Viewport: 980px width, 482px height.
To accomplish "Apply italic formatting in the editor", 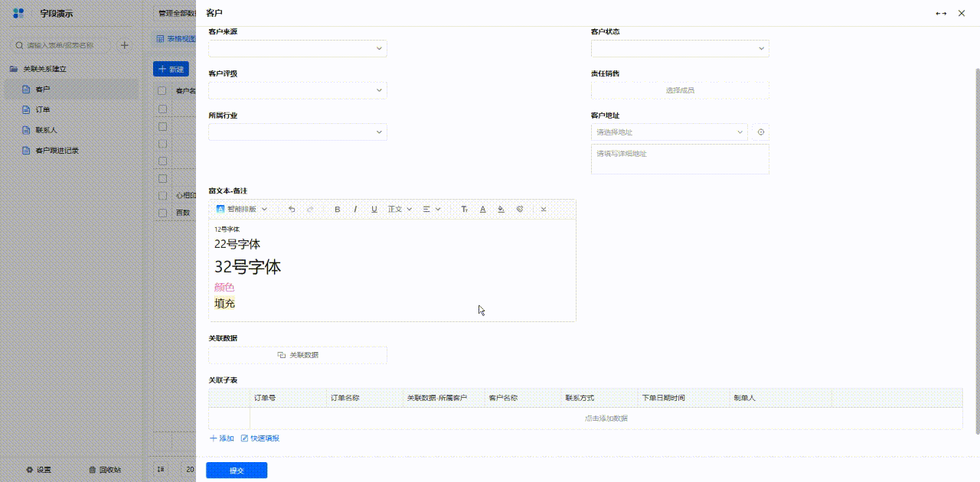I will (x=355, y=209).
